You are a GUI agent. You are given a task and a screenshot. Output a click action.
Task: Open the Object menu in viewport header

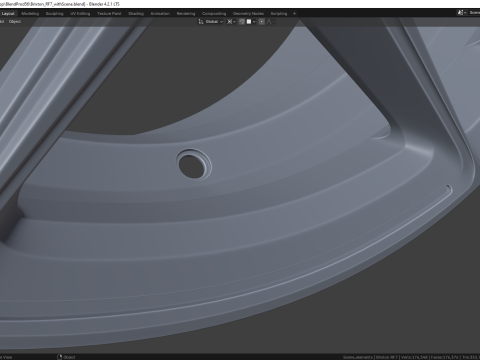[x=15, y=22]
